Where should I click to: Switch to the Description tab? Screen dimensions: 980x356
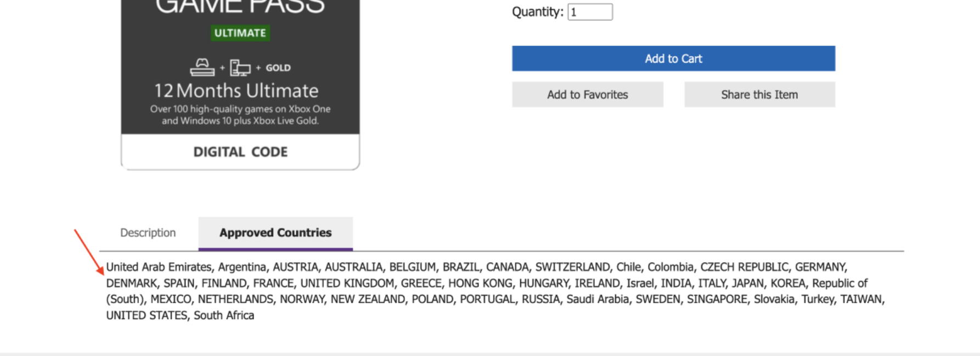point(148,232)
